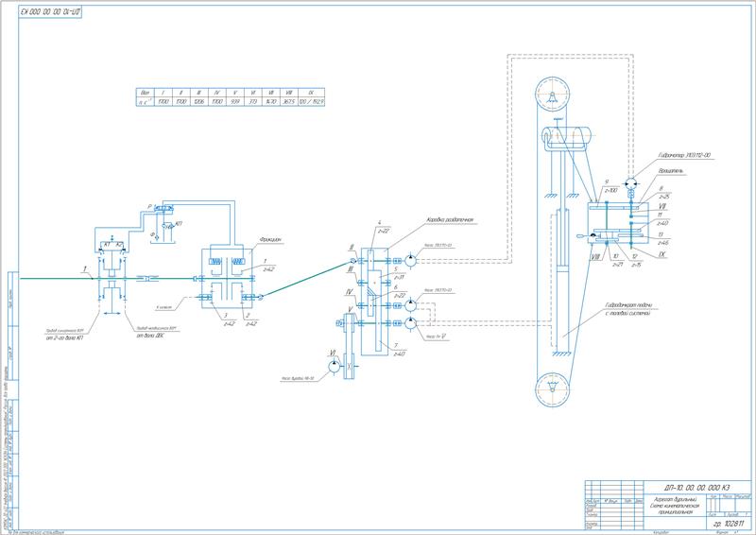Click the 'z=46' gear tooth label
The width and height of the screenshot is (756, 535).
(x=663, y=243)
